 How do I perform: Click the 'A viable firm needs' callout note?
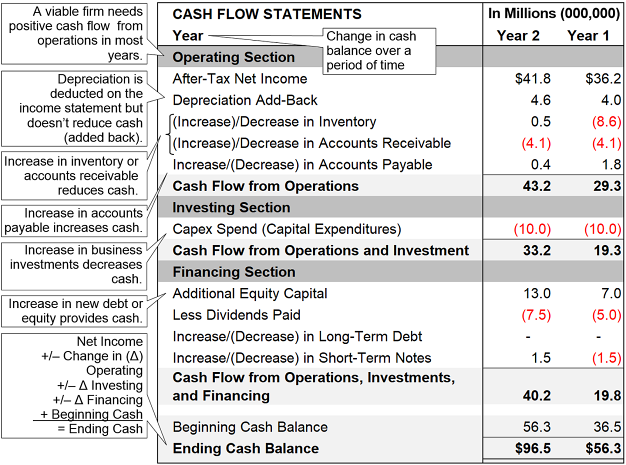click(x=77, y=32)
